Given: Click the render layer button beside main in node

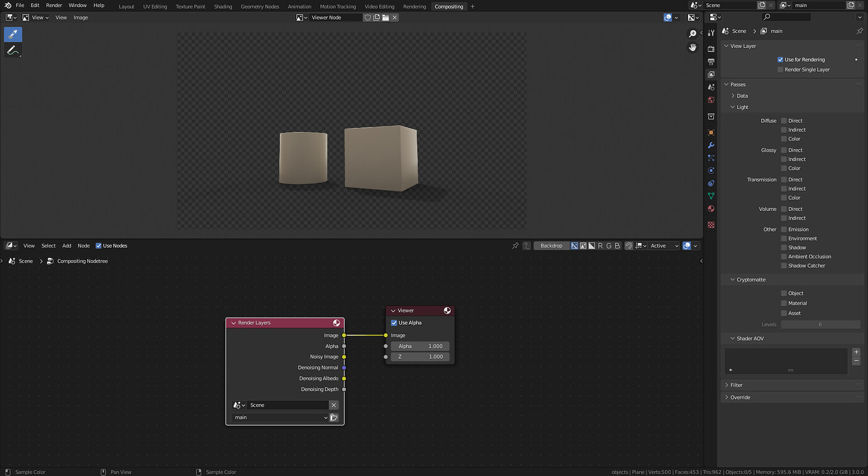Looking at the screenshot, I should 334,417.
